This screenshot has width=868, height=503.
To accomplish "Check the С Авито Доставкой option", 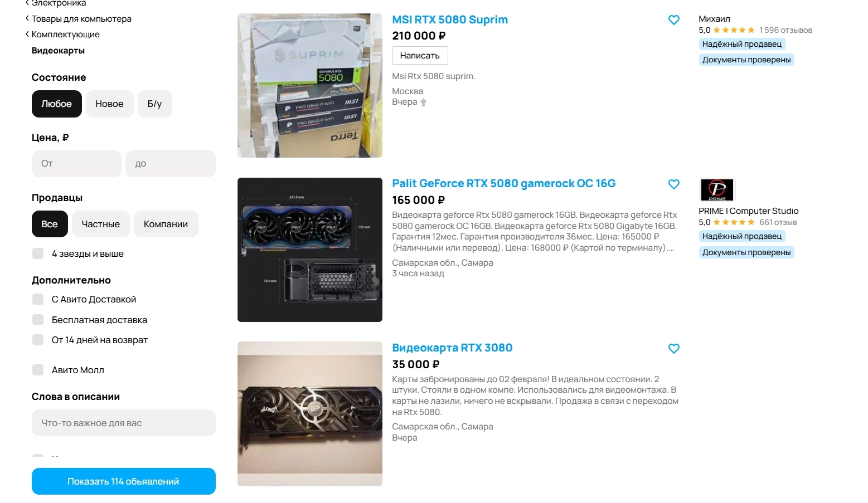I will coord(38,299).
